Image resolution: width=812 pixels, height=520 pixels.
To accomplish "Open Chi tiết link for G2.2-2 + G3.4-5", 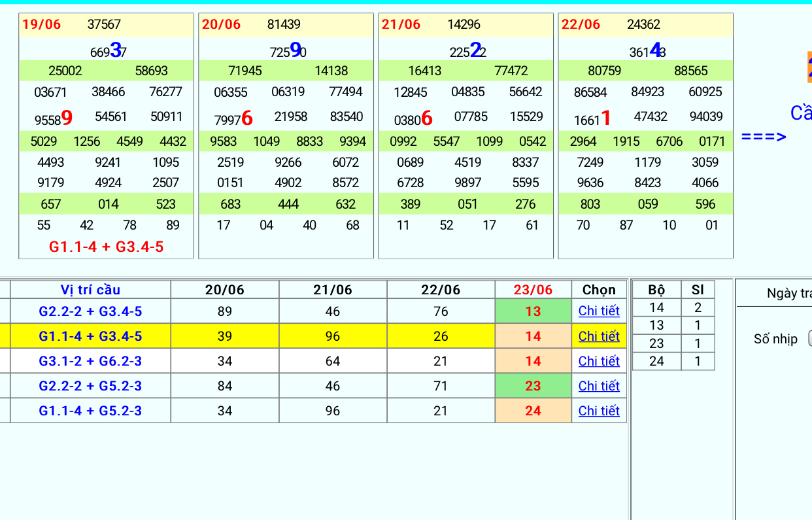I will [x=598, y=311].
